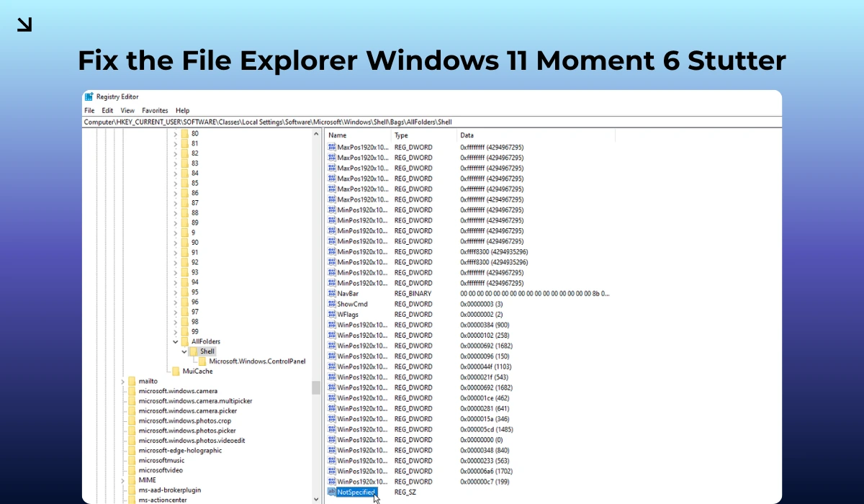Select the ms-actioncenter key
The width and height of the screenshot is (864, 504).
coord(162,499)
